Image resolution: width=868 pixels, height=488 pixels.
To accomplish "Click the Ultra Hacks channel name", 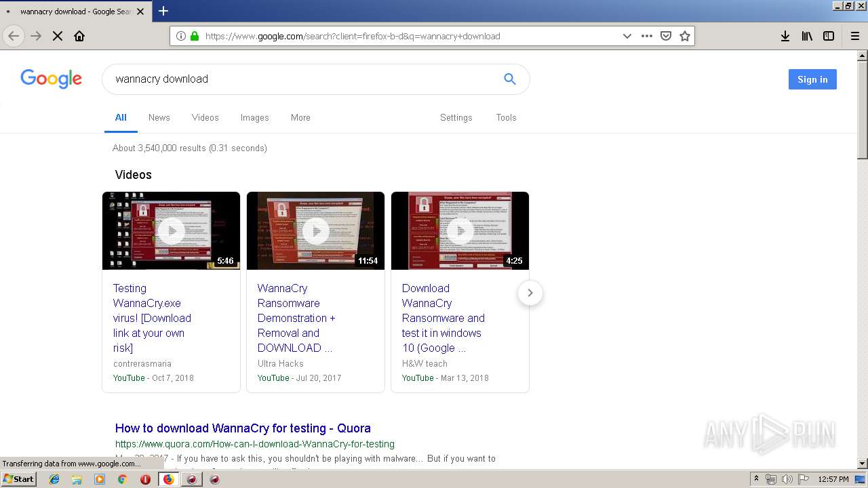I will click(281, 363).
